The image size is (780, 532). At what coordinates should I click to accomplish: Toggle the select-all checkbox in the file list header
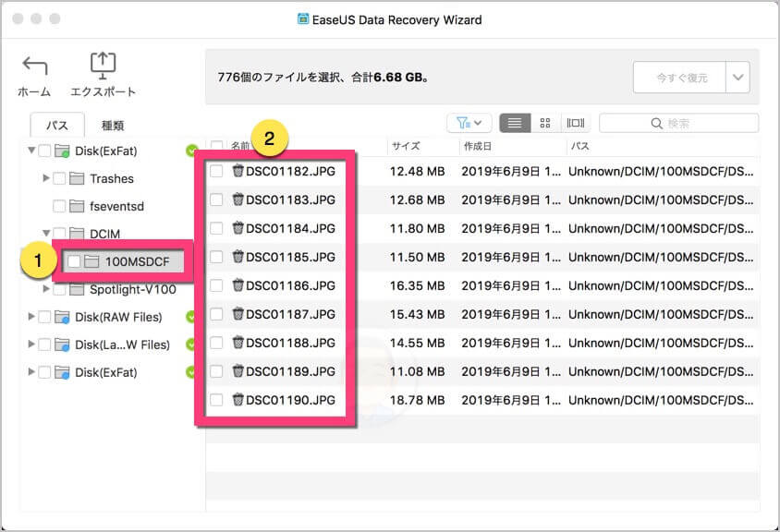(x=216, y=146)
